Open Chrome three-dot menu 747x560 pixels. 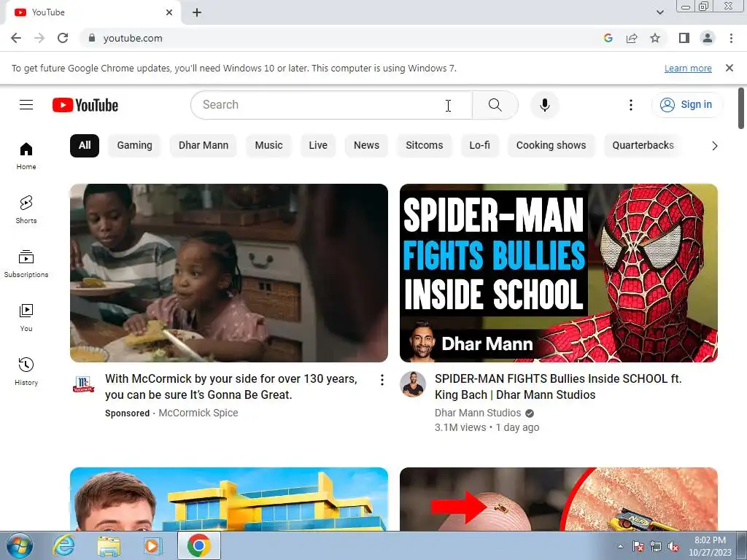731,38
